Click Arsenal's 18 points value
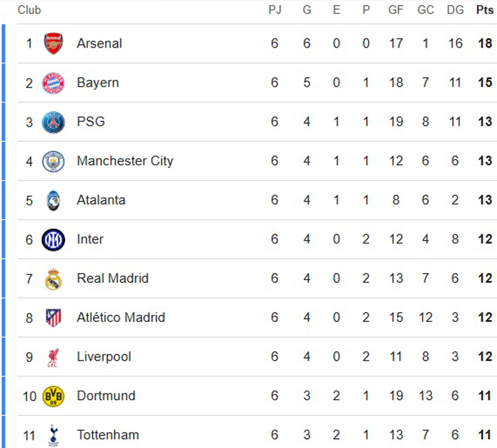The image size is (497, 448). point(484,43)
